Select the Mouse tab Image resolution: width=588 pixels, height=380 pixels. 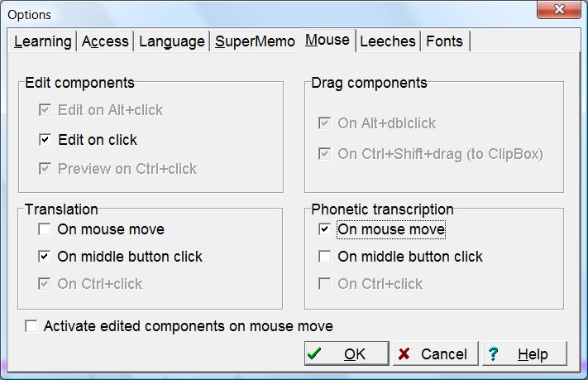[327, 41]
